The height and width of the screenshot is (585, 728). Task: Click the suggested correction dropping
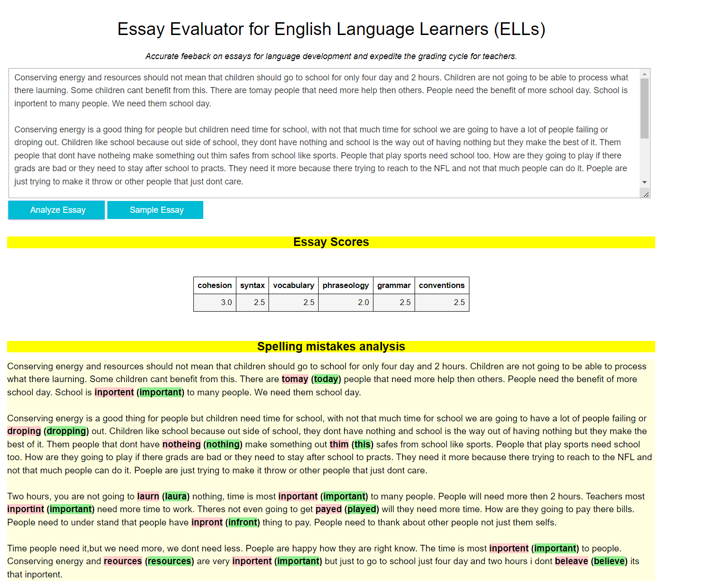pyautogui.click(x=66, y=431)
